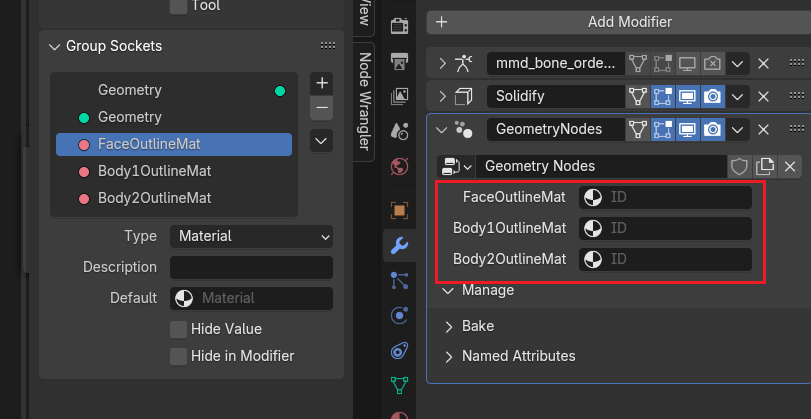The width and height of the screenshot is (811, 419).
Task: Toggle Solidify render camera visibility
Action: pyautogui.click(x=712, y=96)
